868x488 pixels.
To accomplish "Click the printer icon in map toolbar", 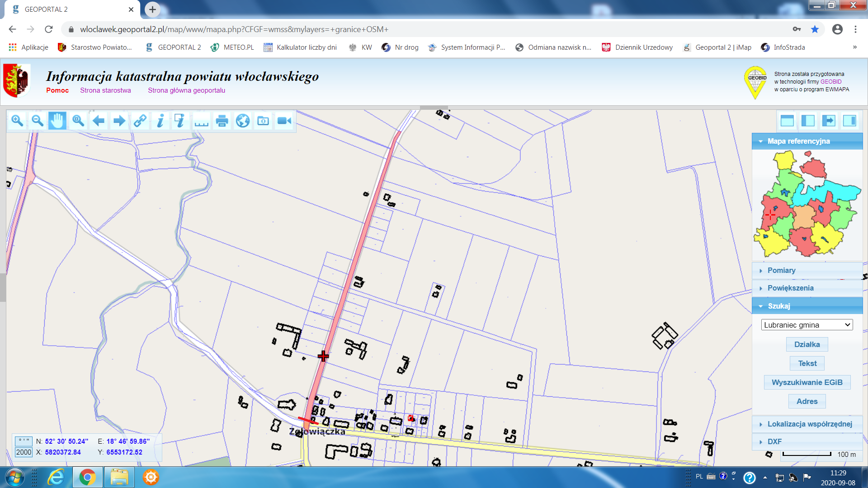I will click(222, 121).
